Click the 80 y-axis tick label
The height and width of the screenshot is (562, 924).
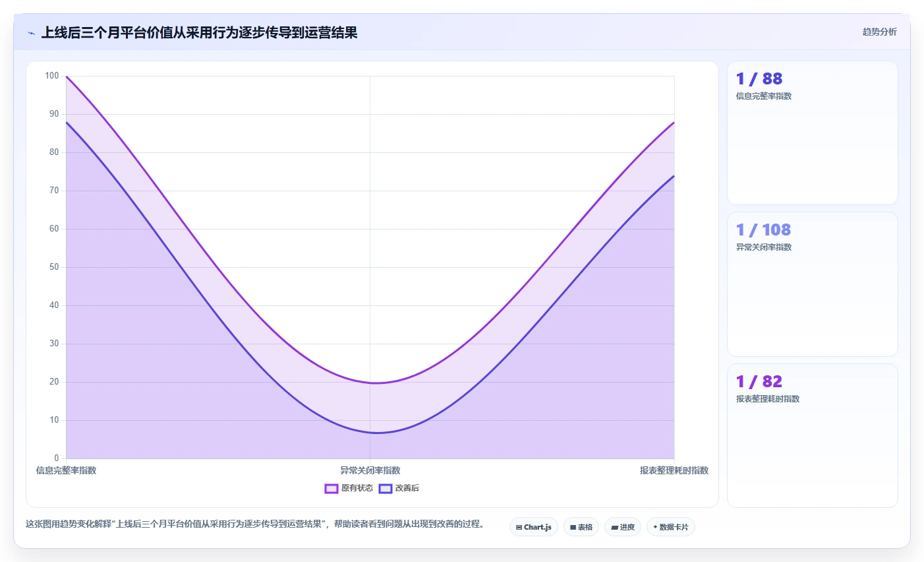[54, 152]
